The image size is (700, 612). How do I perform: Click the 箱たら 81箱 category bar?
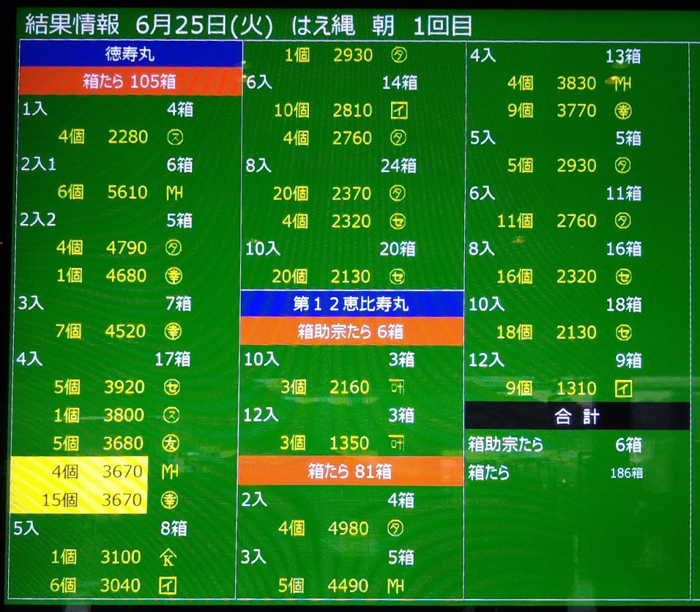coord(351,471)
